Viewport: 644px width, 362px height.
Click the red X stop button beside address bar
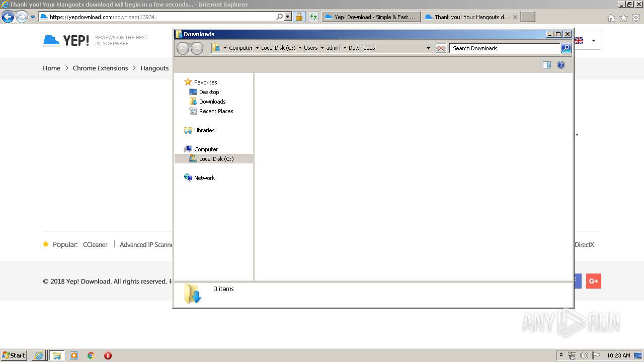click(x=441, y=48)
